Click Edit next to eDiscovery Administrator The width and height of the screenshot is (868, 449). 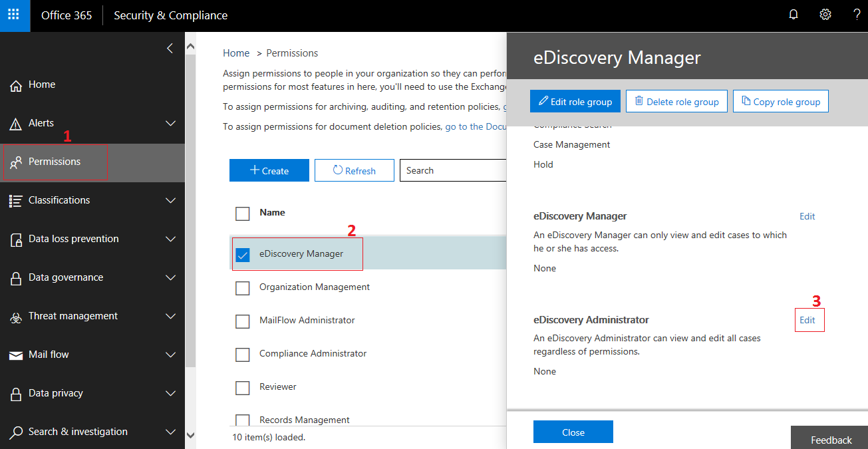[x=807, y=320]
